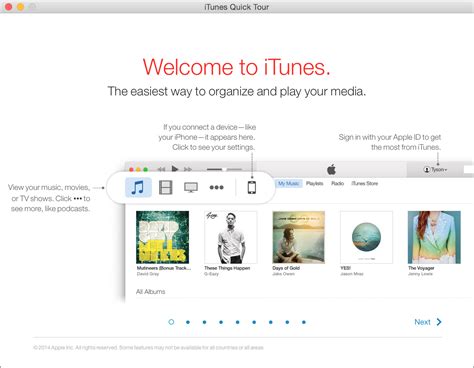This screenshot has width=474, height=368.
Task: Click the Apple logo in the toolbar
Action: (x=331, y=170)
